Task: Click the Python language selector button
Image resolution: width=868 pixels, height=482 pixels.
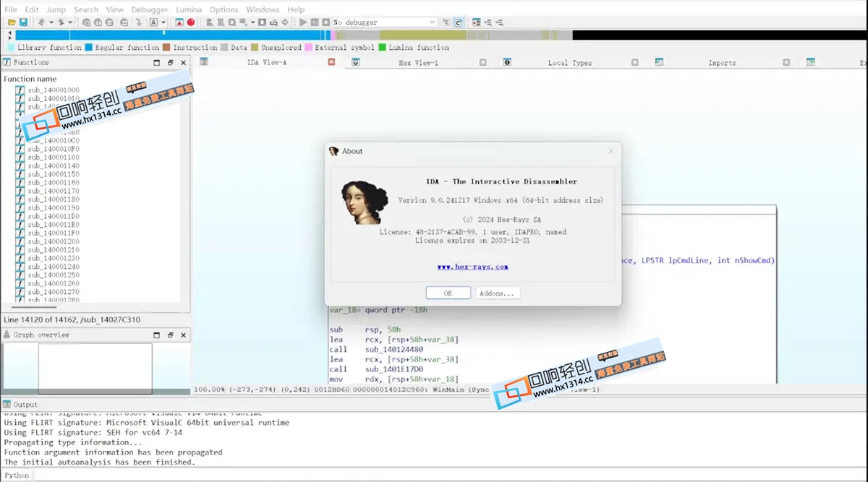Action: click(x=17, y=475)
